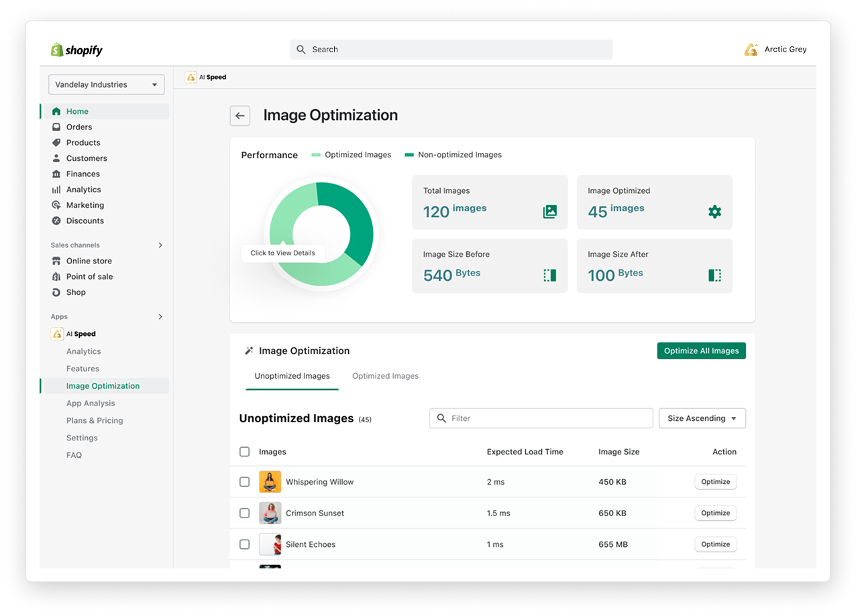860x616 pixels.
Task: Click the back arrow beside Image Optimization
Action: pyautogui.click(x=240, y=116)
